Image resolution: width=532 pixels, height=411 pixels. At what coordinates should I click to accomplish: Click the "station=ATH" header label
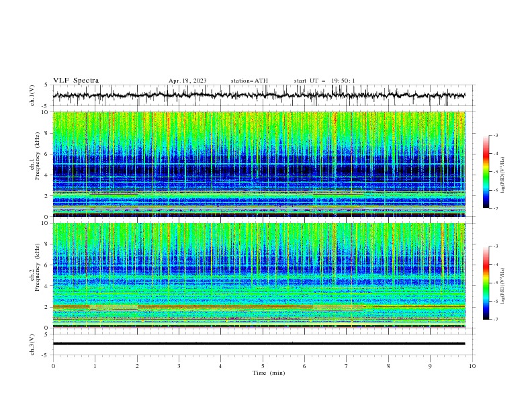pos(249,81)
